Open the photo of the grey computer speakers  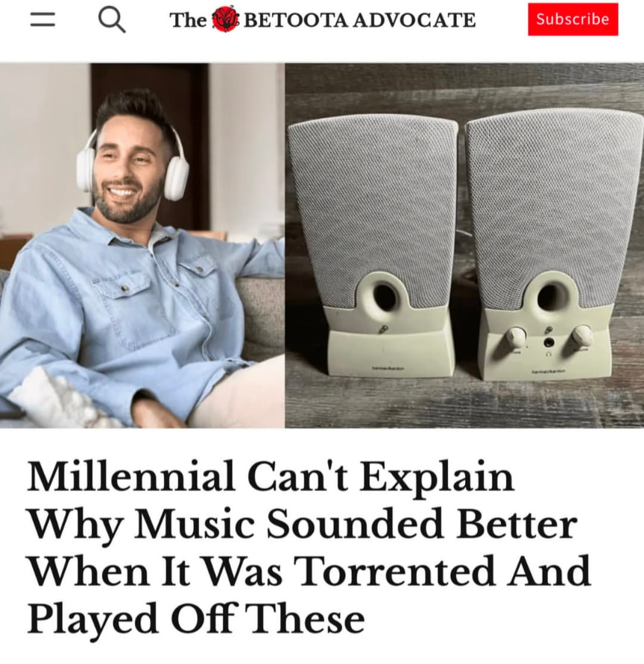click(464, 245)
